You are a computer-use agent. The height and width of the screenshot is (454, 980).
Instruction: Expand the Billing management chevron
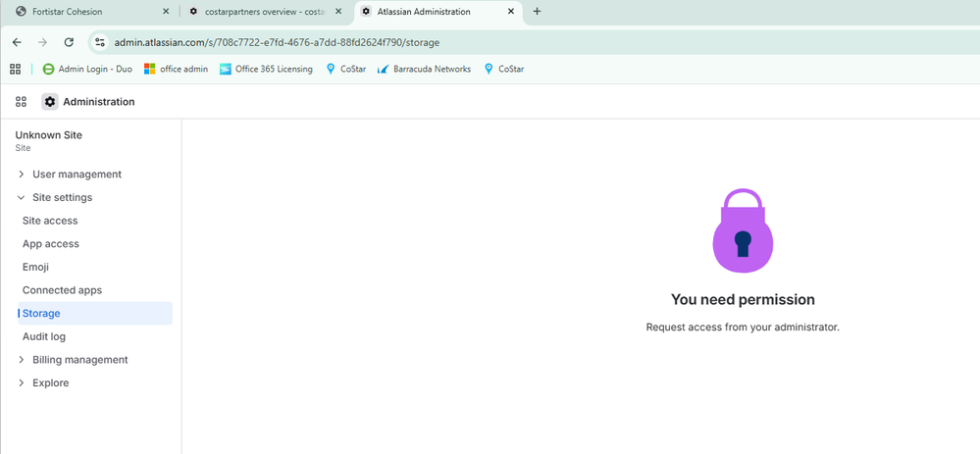click(22, 360)
